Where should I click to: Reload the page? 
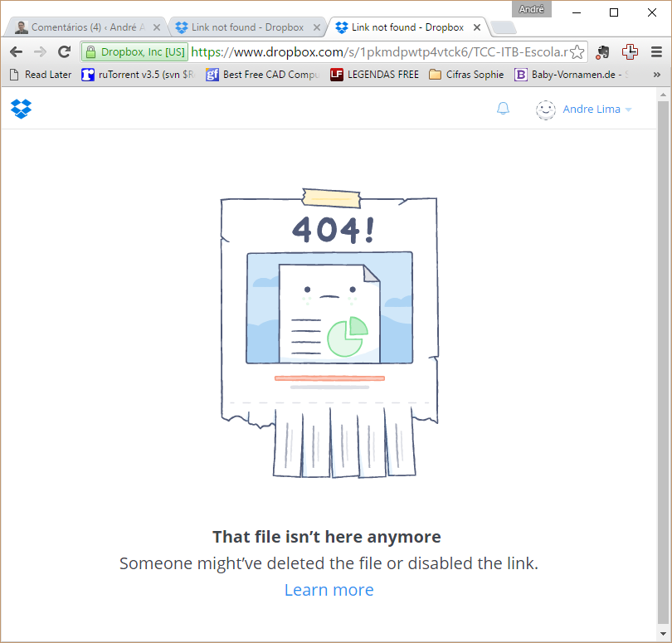(64, 52)
